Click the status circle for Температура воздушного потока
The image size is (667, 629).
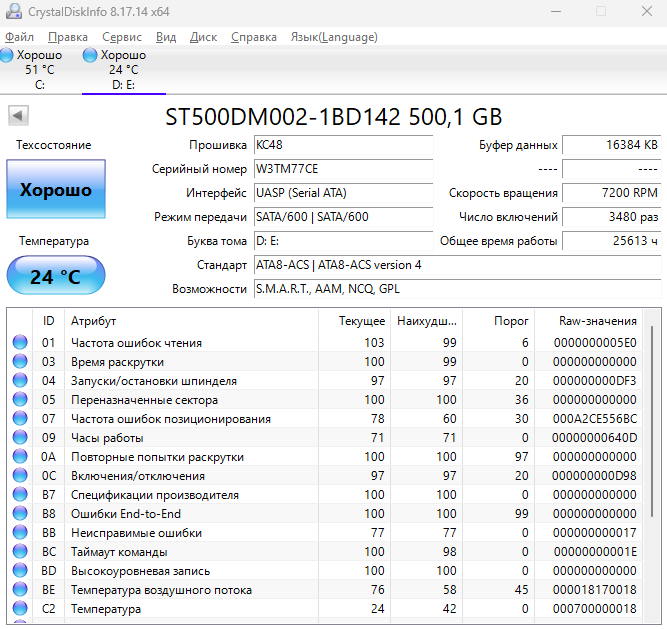20,589
